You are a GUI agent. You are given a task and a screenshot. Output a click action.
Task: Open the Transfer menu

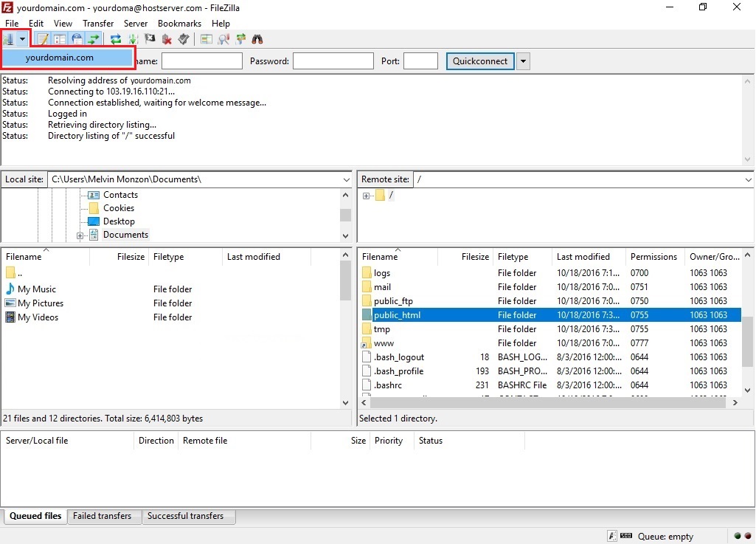(x=98, y=23)
